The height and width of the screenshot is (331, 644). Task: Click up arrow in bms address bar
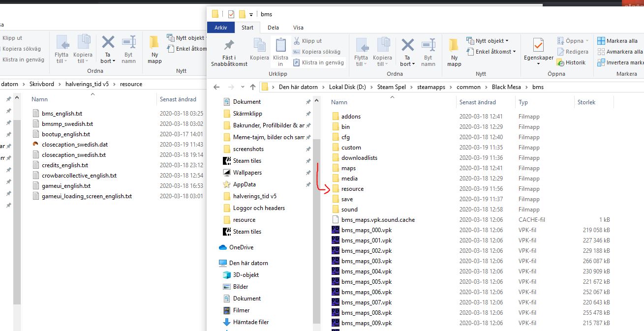253,87
